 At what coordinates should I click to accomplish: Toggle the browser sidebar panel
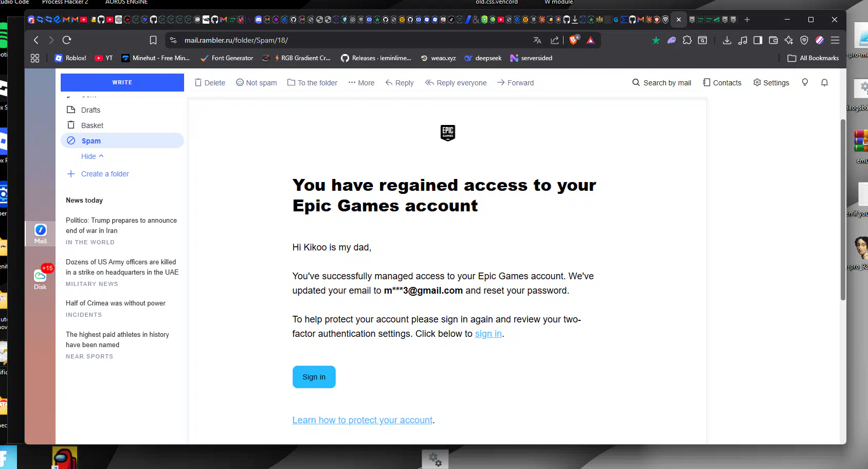[757, 40]
